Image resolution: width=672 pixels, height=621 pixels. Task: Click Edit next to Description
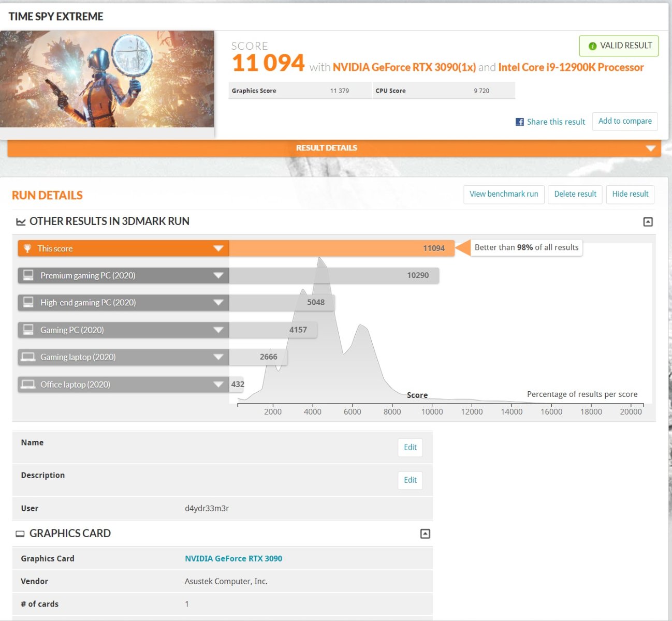[411, 480]
